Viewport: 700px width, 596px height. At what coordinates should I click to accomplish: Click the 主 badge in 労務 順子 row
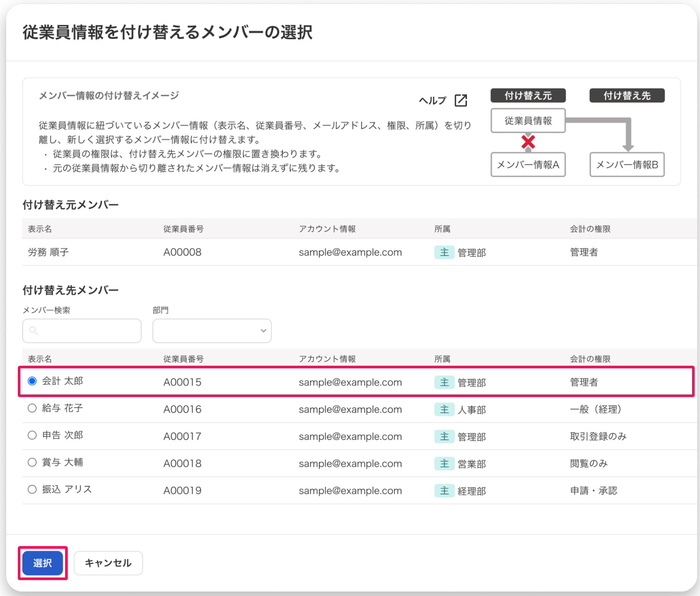(444, 252)
